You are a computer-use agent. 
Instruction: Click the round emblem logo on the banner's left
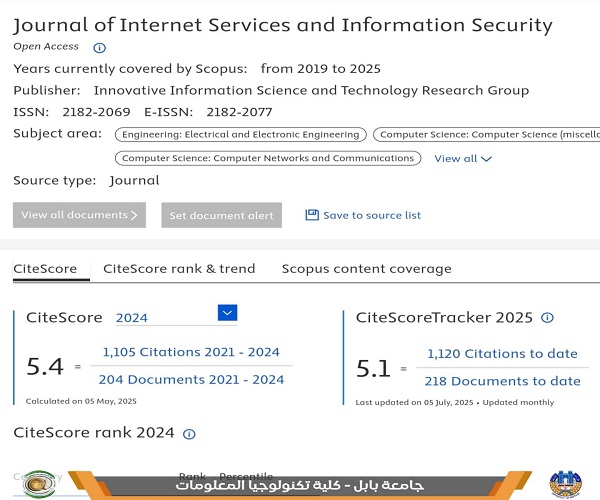click(x=39, y=484)
